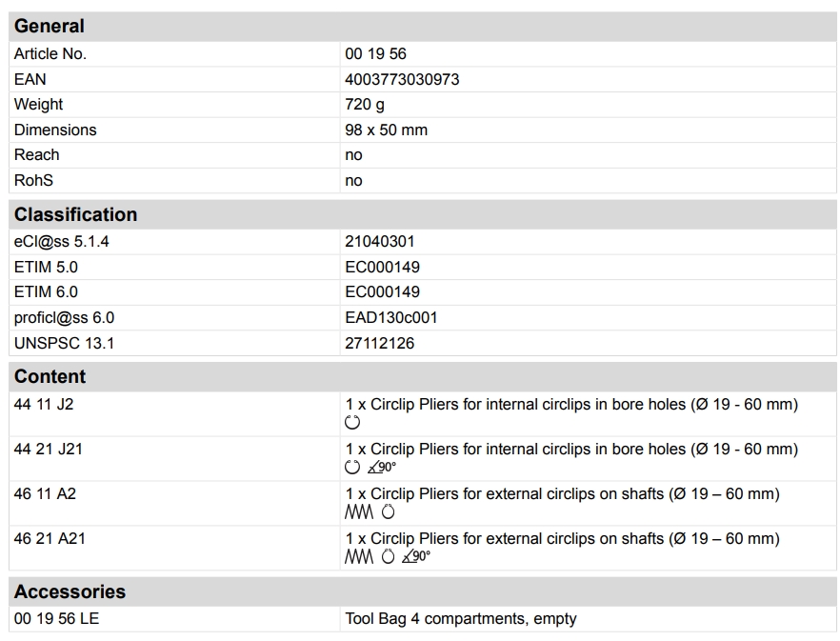Click the weight value 720 g
Viewport: 840px width, 641px height.
(x=365, y=105)
